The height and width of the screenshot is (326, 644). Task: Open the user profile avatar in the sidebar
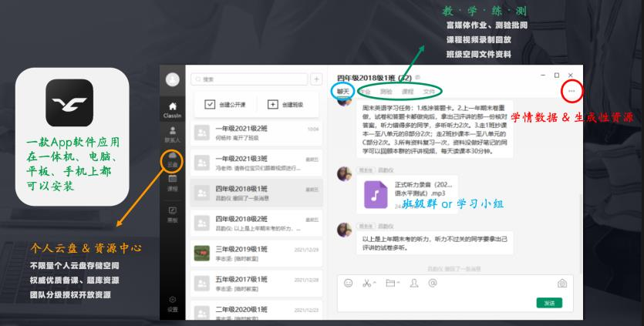coord(173,79)
